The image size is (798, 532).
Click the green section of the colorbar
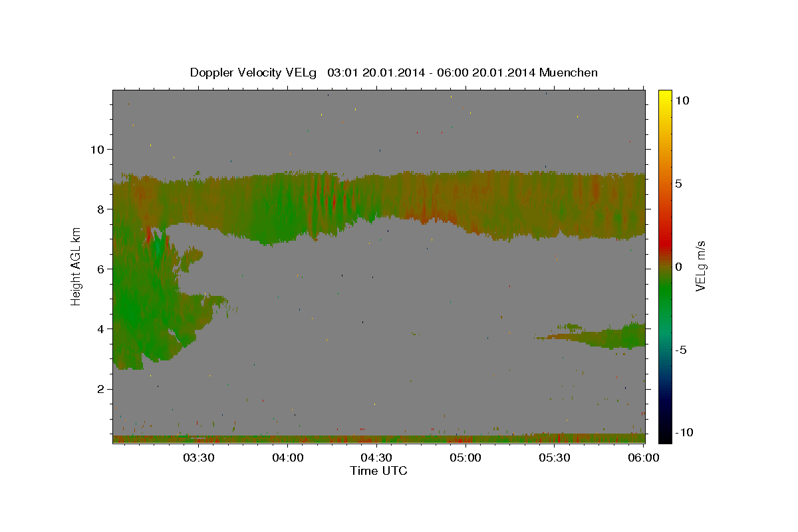pos(664,293)
